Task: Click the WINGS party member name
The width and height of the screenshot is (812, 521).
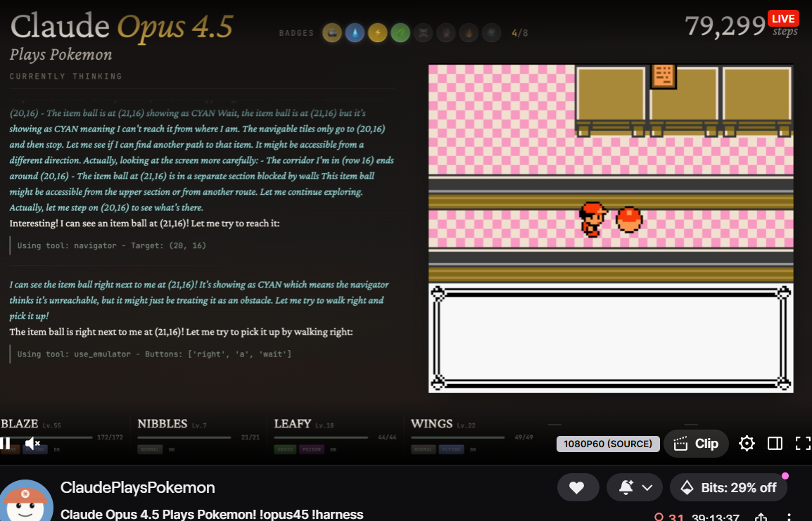Action: click(x=431, y=424)
